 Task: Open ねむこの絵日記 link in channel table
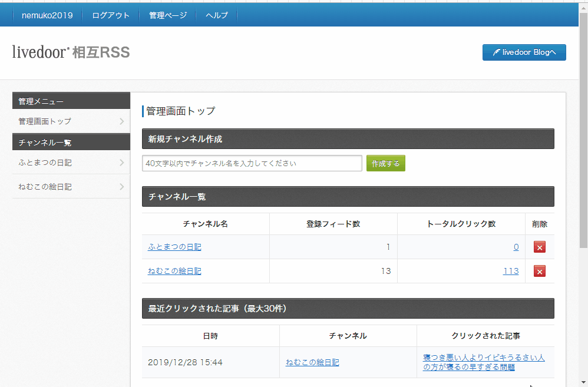point(174,271)
